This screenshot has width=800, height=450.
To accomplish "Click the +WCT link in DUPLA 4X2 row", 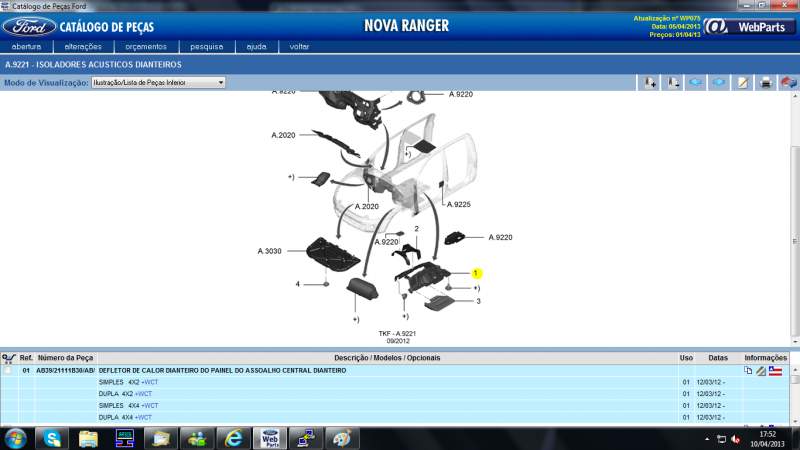I will [x=143, y=394].
